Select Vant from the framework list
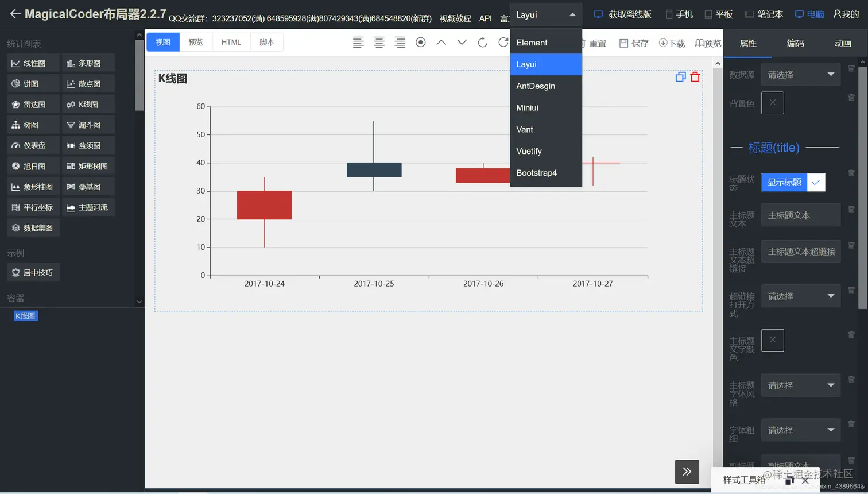The image size is (868, 494). pyautogui.click(x=546, y=130)
